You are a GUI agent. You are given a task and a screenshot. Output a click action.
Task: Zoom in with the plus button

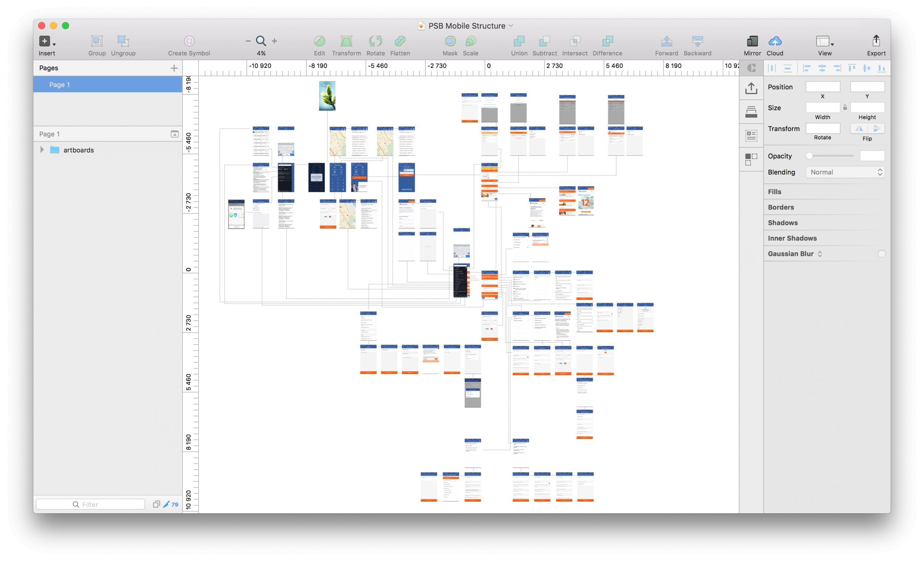pyautogui.click(x=275, y=41)
